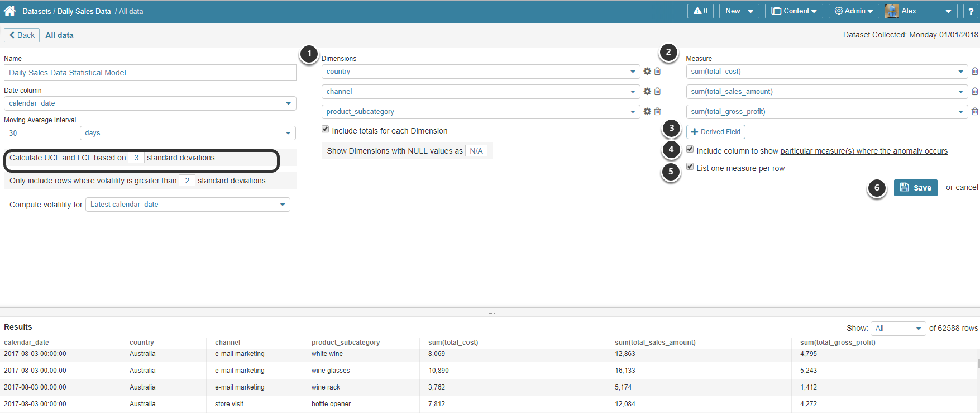Open settings gear for country dimension
Image resolution: width=980 pixels, height=413 pixels.
pyautogui.click(x=647, y=72)
